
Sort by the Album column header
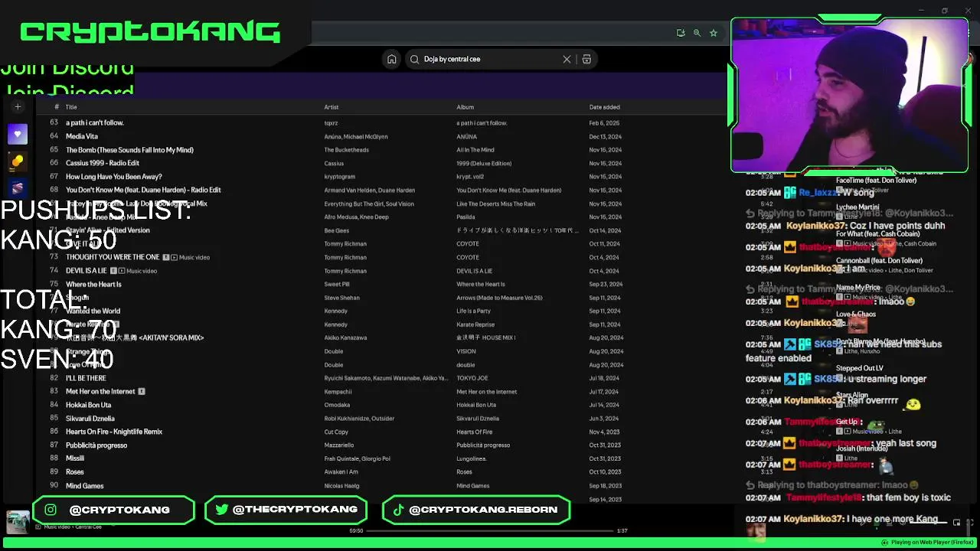(465, 107)
